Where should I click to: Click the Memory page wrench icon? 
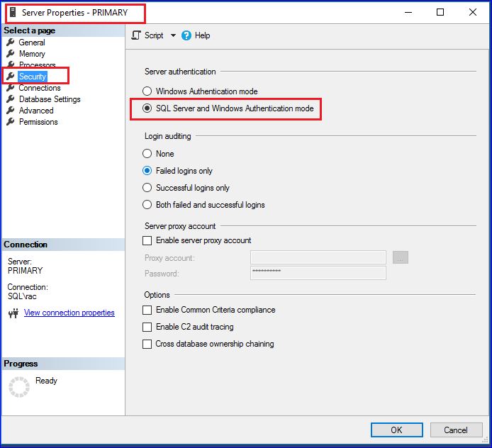(x=11, y=54)
